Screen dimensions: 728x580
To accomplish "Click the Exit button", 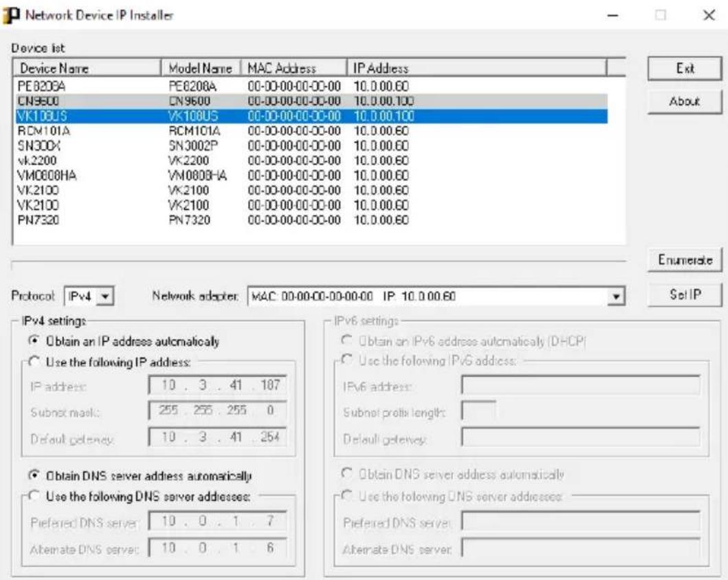I will point(685,69).
